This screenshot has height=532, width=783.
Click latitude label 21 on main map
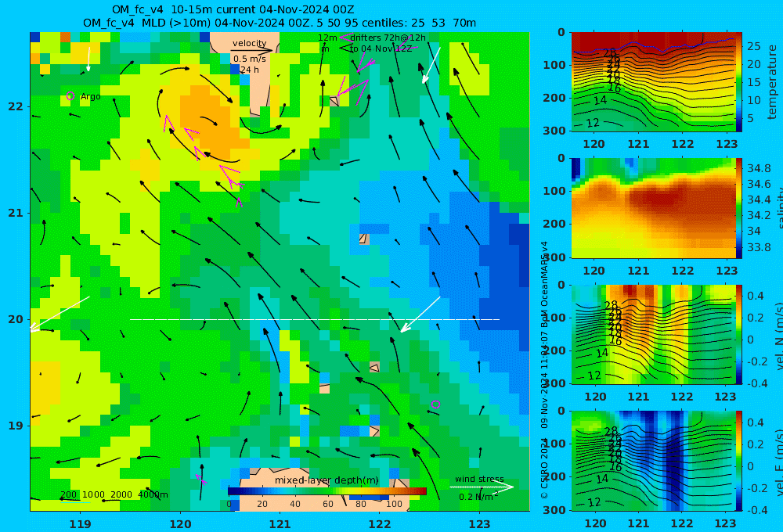point(16,213)
